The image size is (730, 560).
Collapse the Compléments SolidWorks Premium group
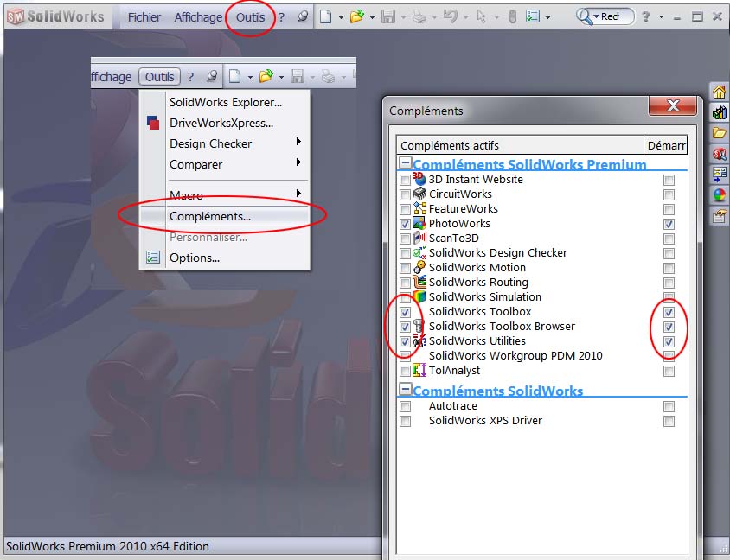point(406,162)
